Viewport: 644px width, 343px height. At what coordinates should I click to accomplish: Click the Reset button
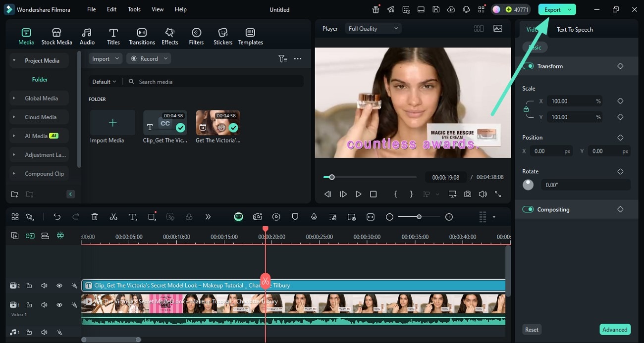pyautogui.click(x=532, y=330)
